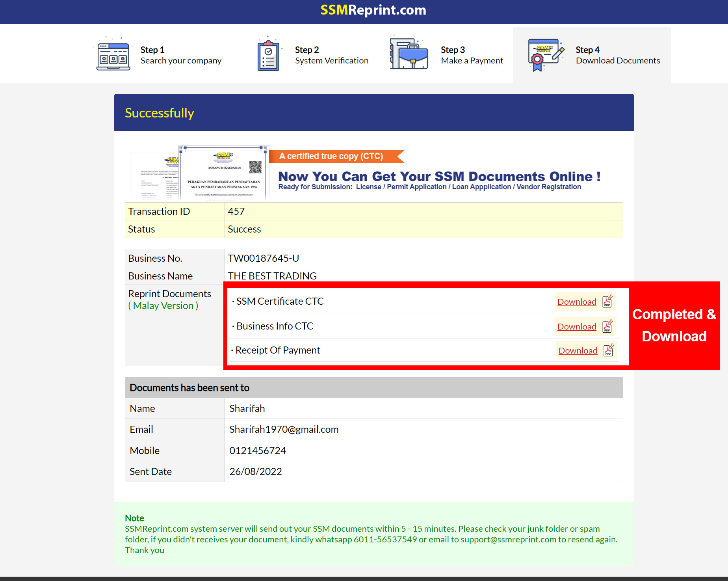Image resolution: width=728 pixels, height=581 pixels.
Task: Click Now You Can Get Your SSM Documents Online headline
Action: pos(439,176)
